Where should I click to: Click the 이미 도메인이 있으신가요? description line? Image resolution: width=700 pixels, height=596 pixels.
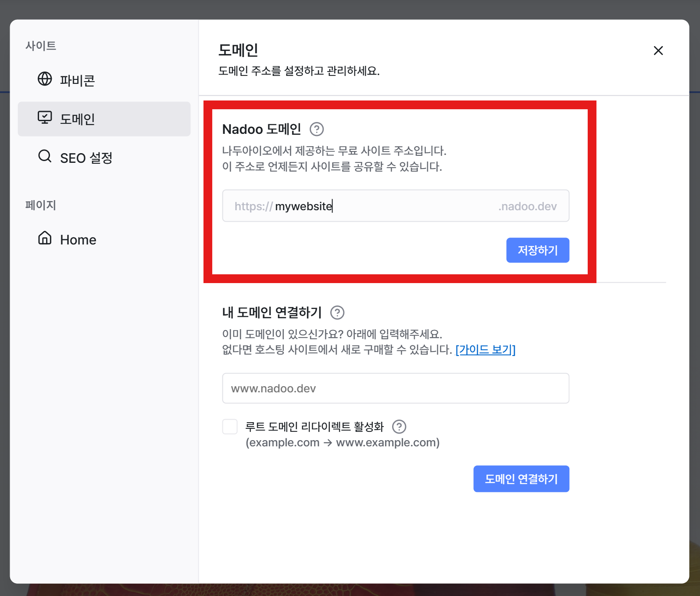tap(332, 334)
